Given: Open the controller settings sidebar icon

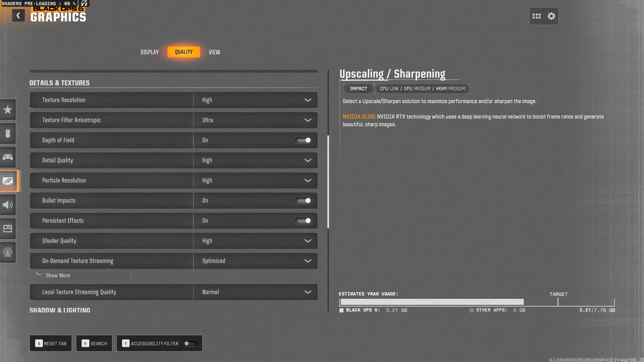Looking at the screenshot, I should [8, 157].
